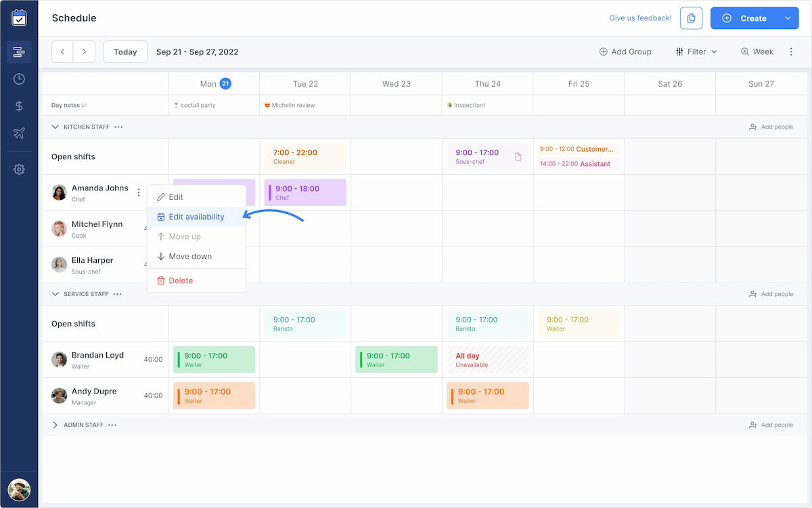
Task: Click Add people for SERVICE STAFF row
Action: point(771,293)
